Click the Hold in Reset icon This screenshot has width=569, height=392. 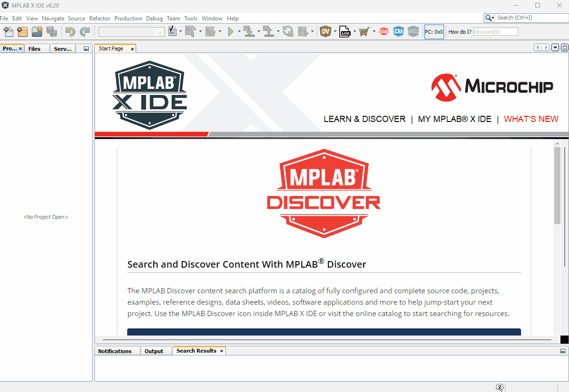tap(288, 32)
